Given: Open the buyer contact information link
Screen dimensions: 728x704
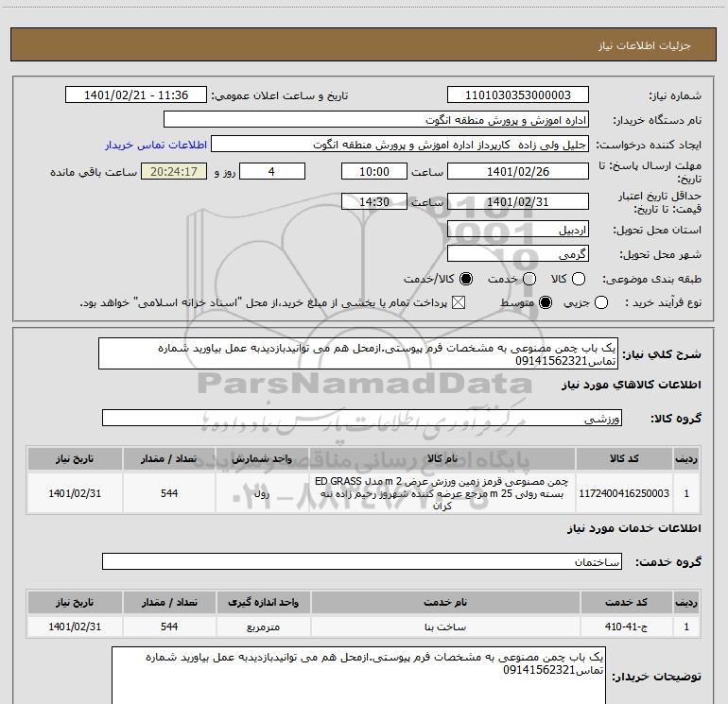Looking at the screenshot, I should pos(156,145).
